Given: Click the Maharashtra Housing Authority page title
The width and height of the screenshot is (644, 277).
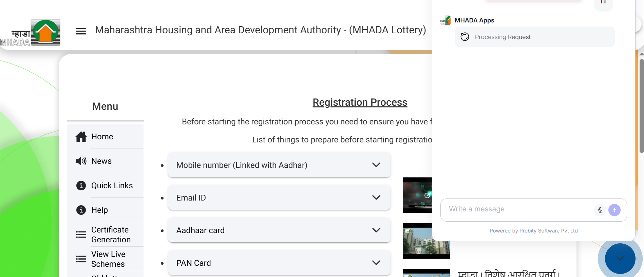Looking at the screenshot, I should pyautogui.click(x=260, y=30).
